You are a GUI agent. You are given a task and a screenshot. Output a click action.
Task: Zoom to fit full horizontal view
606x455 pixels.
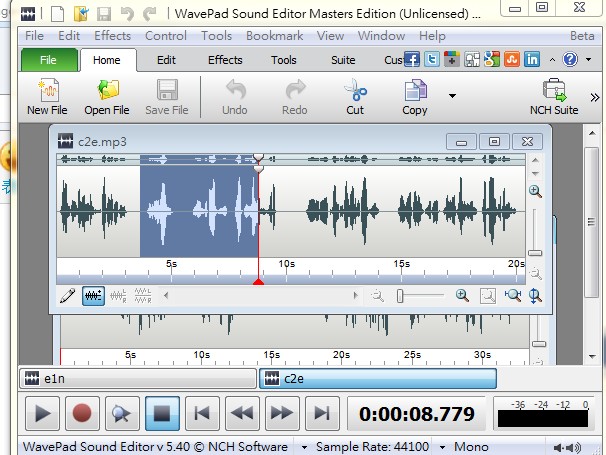[x=512, y=296]
